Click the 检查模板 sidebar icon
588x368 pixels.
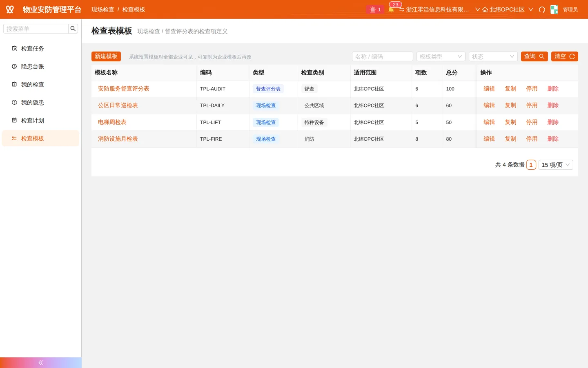(x=14, y=138)
